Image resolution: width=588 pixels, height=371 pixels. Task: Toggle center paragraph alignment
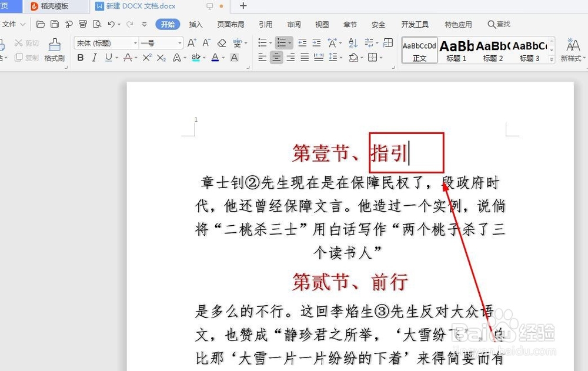(x=276, y=57)
